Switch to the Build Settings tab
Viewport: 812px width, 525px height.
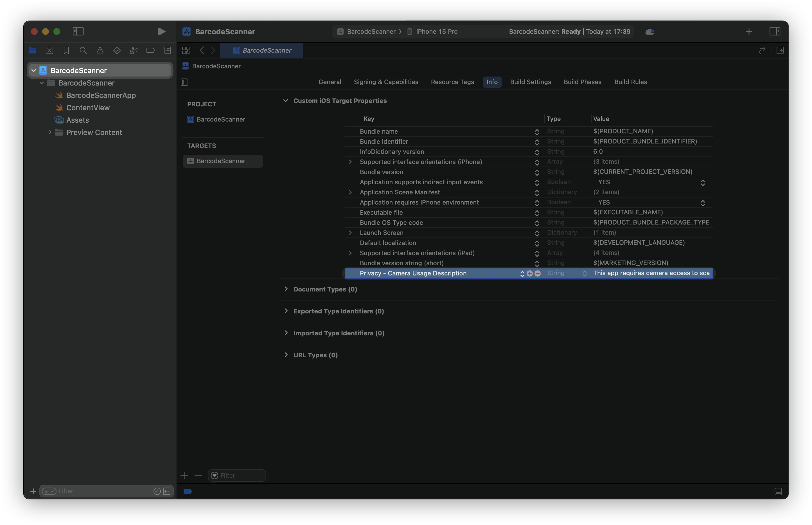point(530,82)
